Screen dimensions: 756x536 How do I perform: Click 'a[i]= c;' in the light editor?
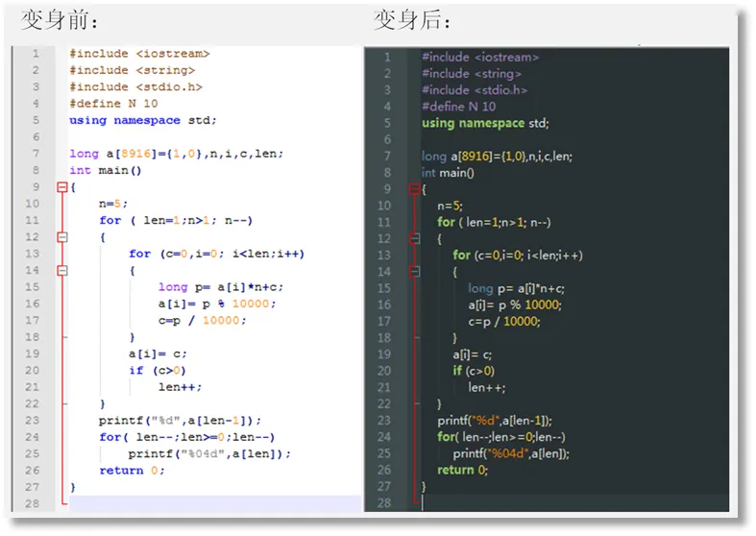pyautogui.click(x=158, y=353)
